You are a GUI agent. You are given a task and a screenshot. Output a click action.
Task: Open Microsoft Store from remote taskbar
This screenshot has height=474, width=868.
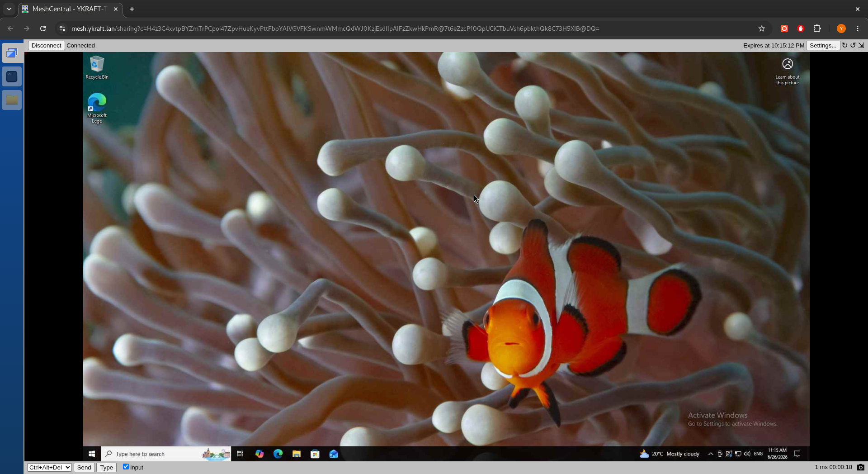click(315, 454)
